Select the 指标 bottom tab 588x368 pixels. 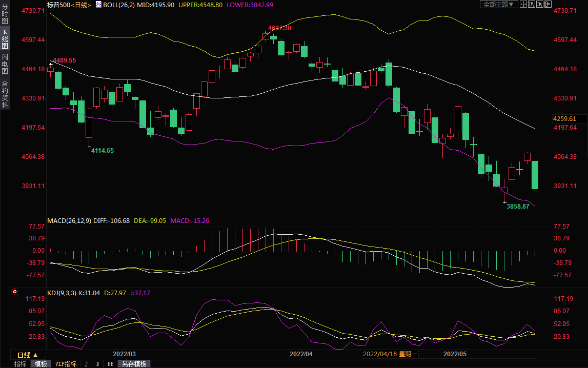[21, 364]
